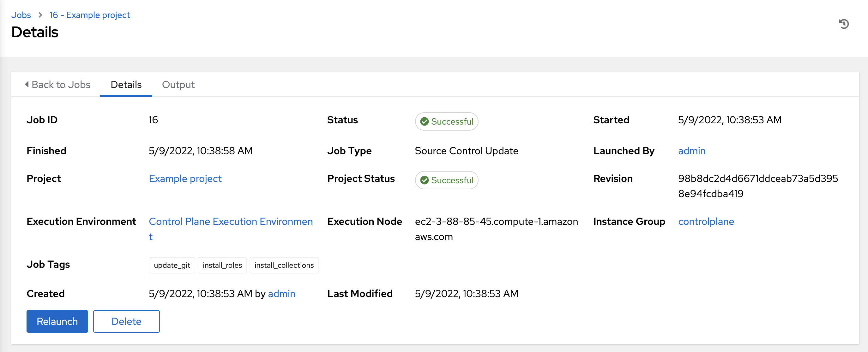The image size is (868, 352).
Task: Click the green checkmark on Status Successful badge
Action: [x=424, y=121]
